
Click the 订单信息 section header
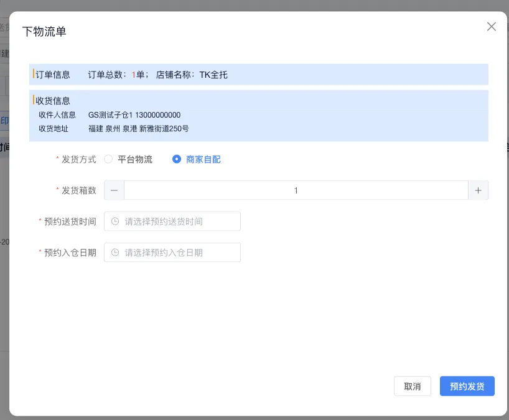point(53,75)
